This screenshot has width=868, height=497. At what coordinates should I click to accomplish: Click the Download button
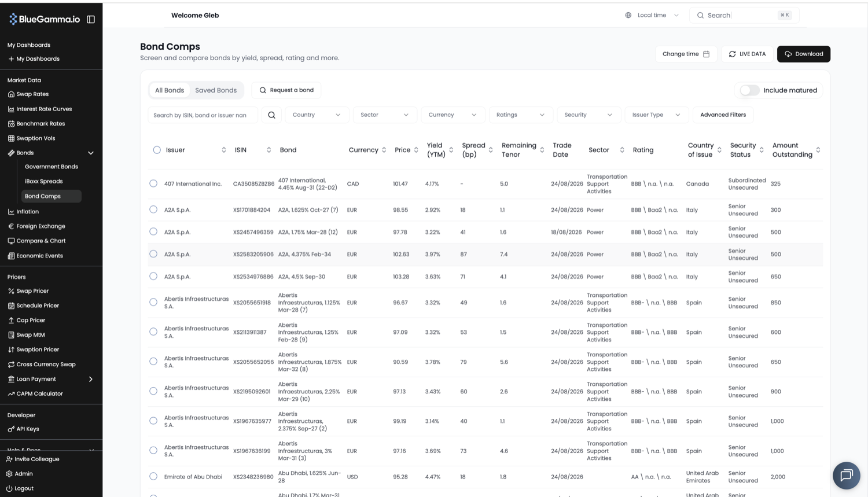[x=804, y=54]
